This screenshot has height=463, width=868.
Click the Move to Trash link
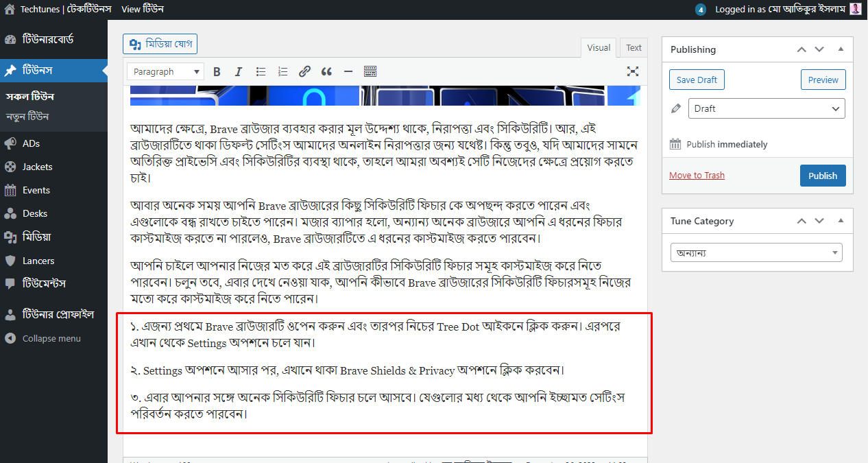pos(697,175)
